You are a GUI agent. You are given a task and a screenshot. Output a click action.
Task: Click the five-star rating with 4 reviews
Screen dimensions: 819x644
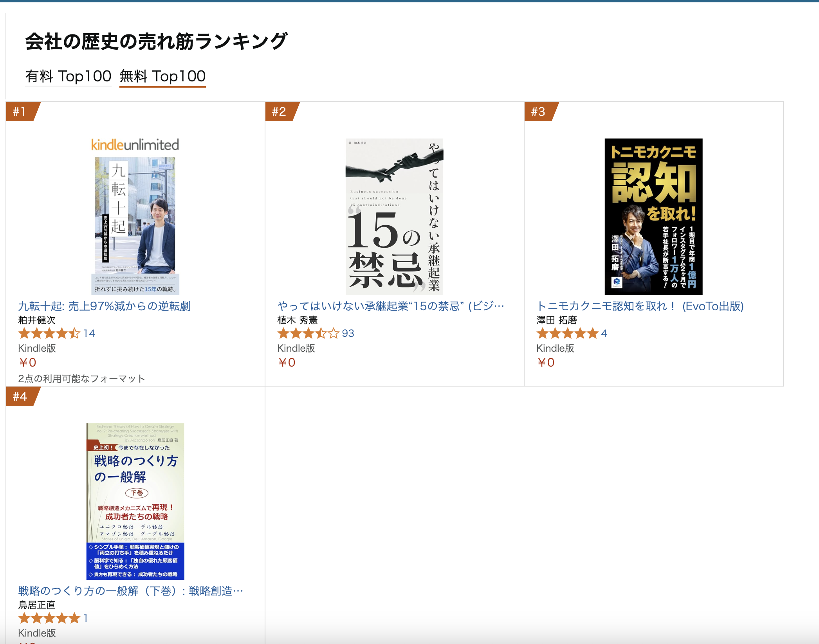tap(572, 333)
